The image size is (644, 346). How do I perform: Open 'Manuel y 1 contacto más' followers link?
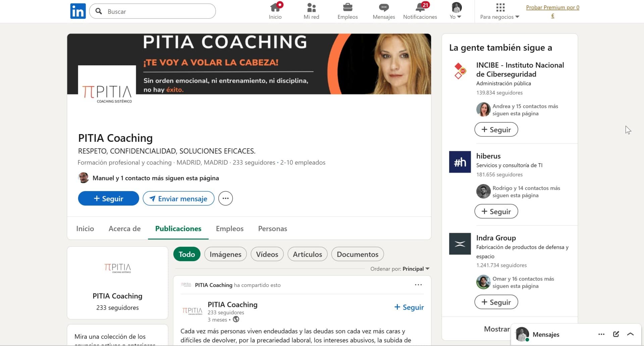pyautogui.click(x=156, y=178)
